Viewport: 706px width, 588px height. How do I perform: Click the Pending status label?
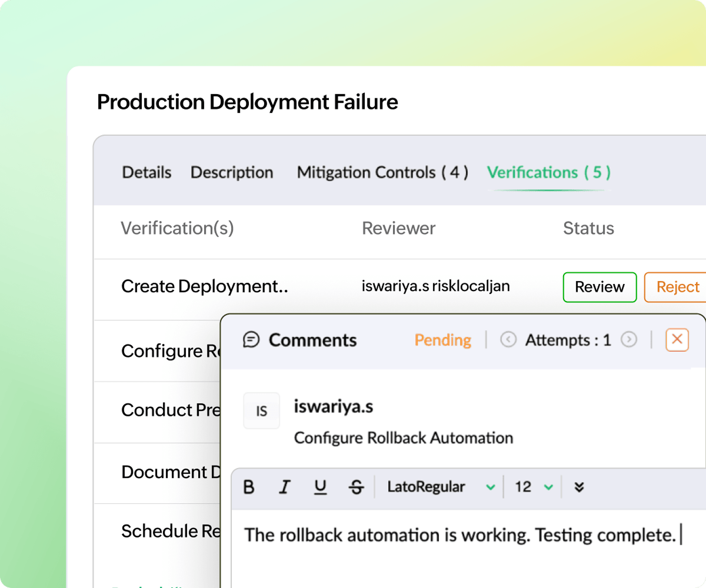tap(442, 340)
